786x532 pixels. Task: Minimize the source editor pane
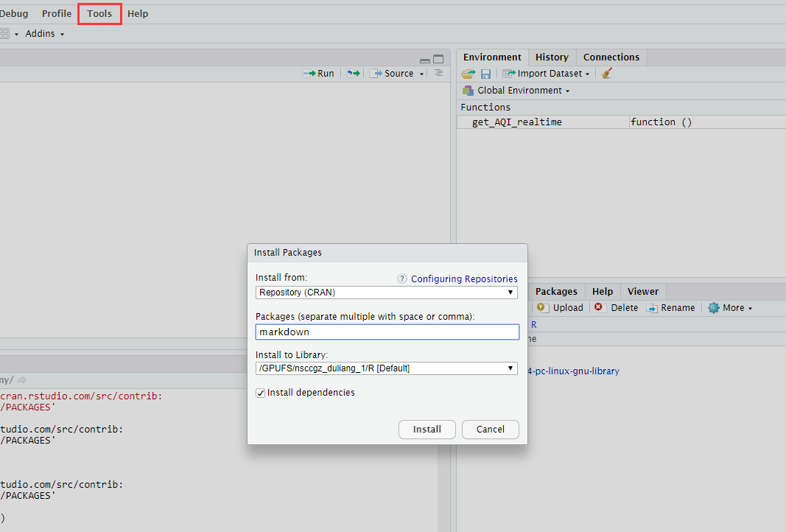click(425, 60)
